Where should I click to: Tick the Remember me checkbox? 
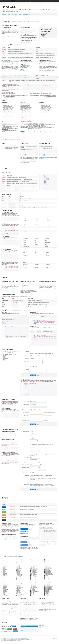[x=43, y=331]
